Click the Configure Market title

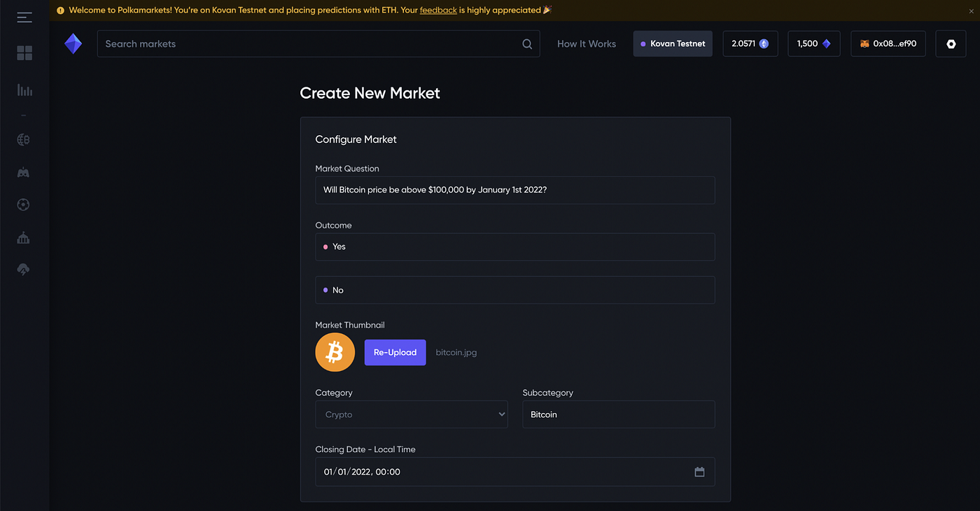point(356,139)
